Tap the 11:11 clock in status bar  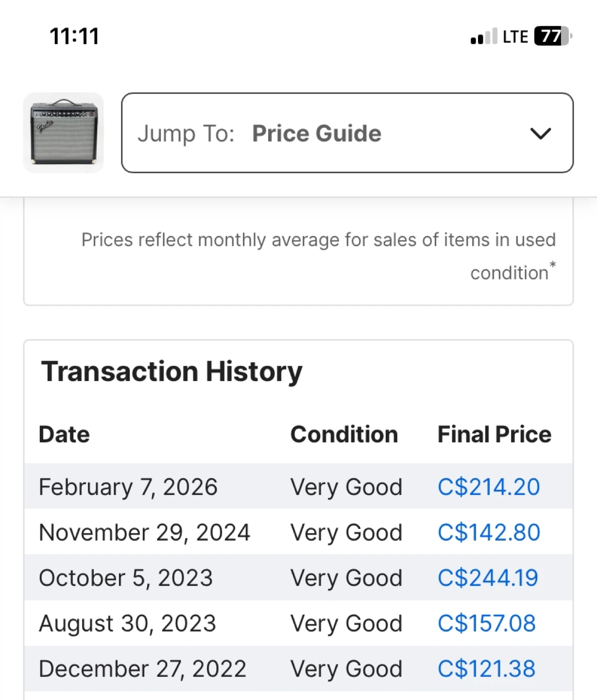click(x=74, y=36)
